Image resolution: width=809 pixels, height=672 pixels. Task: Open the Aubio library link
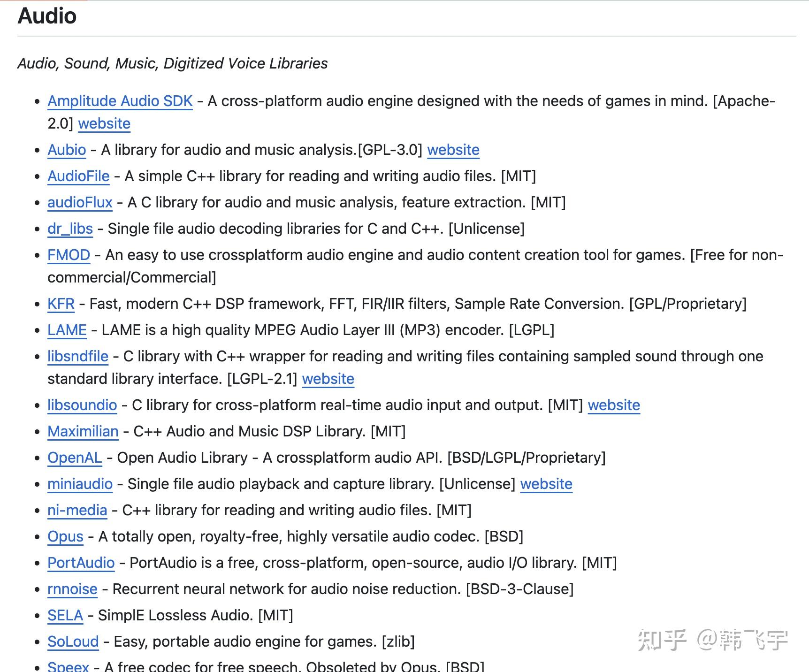(66, 150)
